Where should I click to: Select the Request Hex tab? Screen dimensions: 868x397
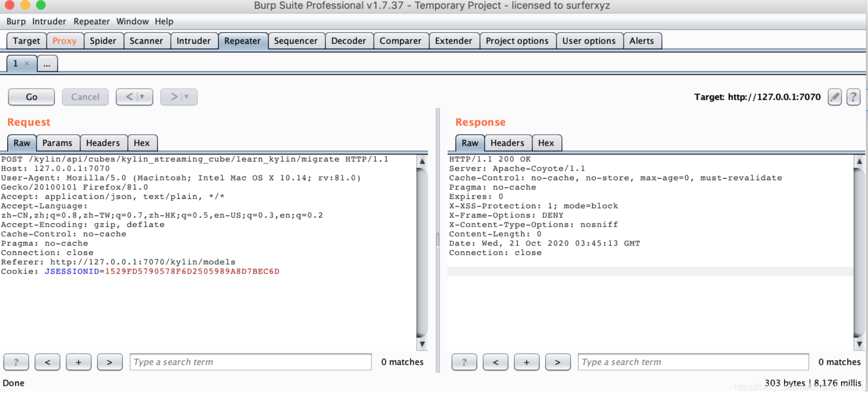click(142, 143)
